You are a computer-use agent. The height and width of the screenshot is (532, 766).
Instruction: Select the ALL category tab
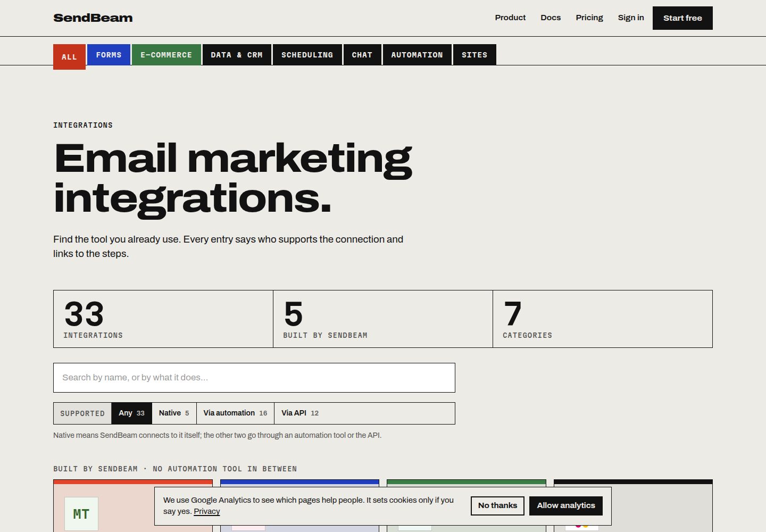pos(69,56)
